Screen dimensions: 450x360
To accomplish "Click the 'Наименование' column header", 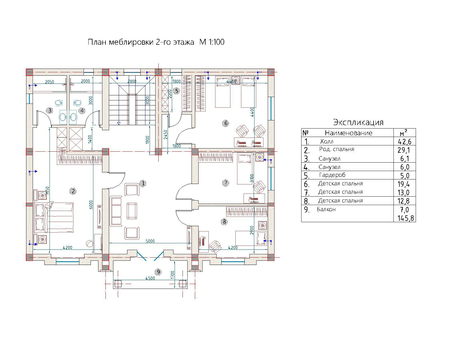I will coord(348,133).
